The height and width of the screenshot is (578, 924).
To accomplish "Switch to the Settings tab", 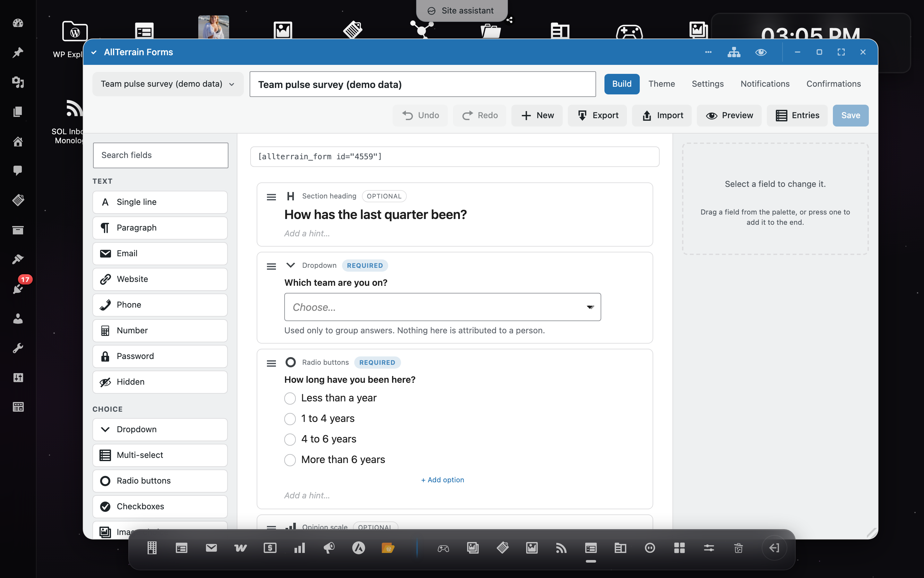I will (x=707, y=84).
